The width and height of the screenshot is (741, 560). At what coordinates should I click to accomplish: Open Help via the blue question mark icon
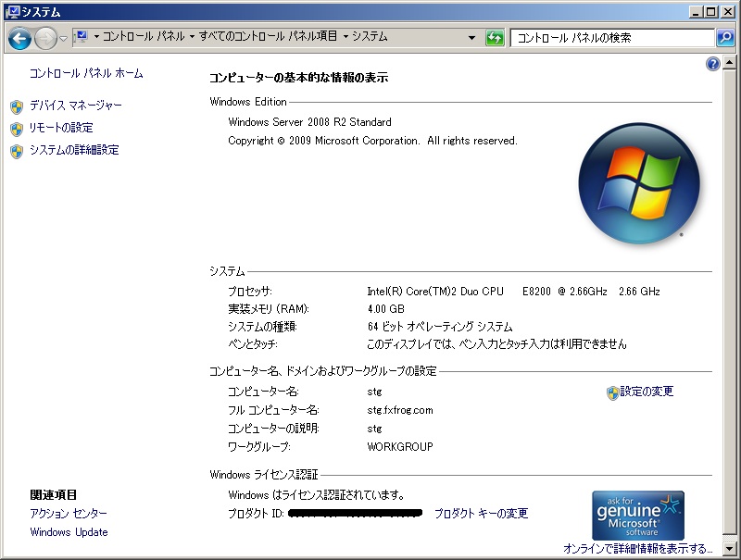(712, 64)
